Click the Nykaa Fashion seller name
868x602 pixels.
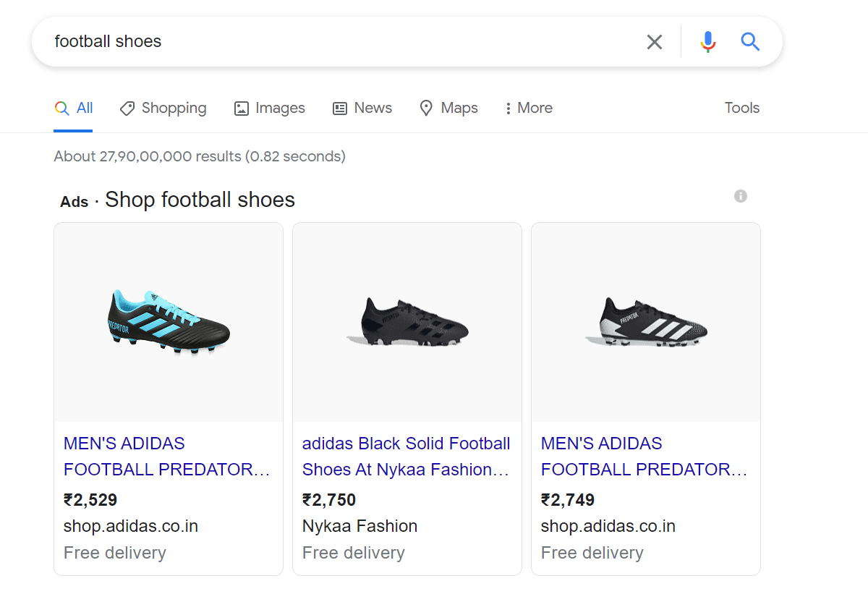click(359, 526)
